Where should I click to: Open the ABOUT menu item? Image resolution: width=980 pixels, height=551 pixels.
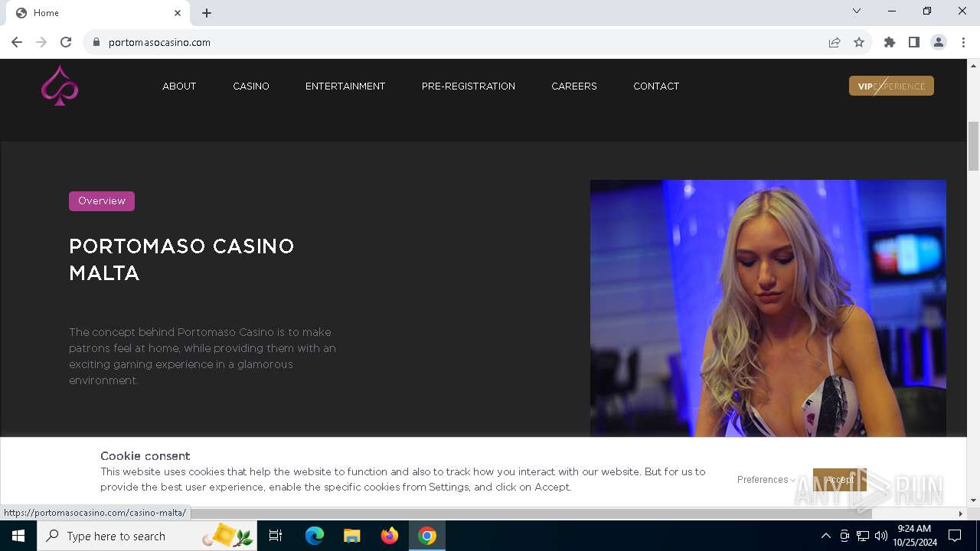pos(179,86)
